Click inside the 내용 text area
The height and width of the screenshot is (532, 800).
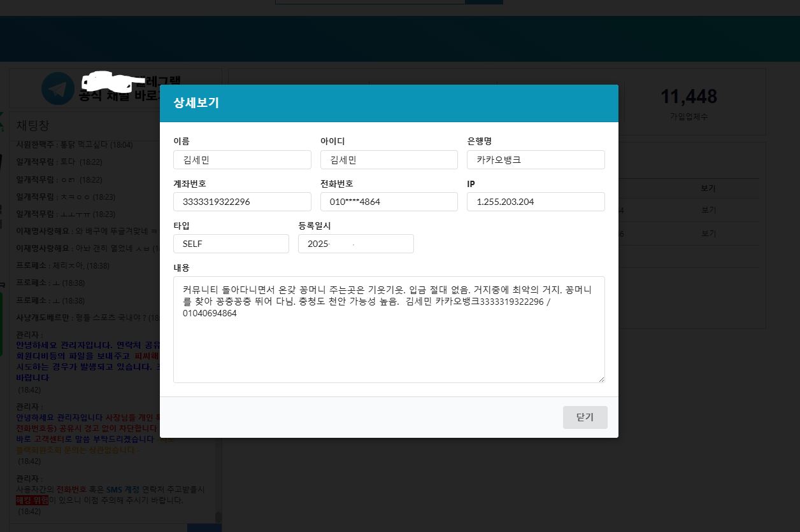(389, 330)
